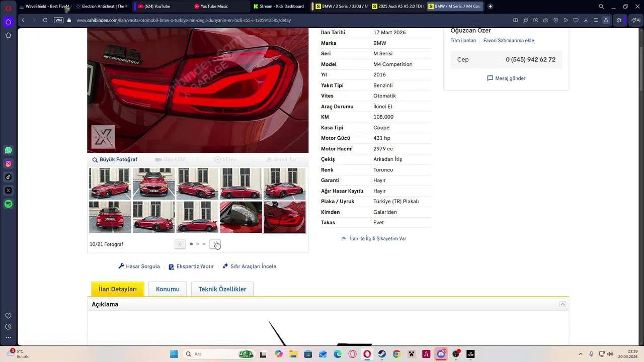Take a snapshot with the camera icon
644x362 pixels.
point(545,20)
